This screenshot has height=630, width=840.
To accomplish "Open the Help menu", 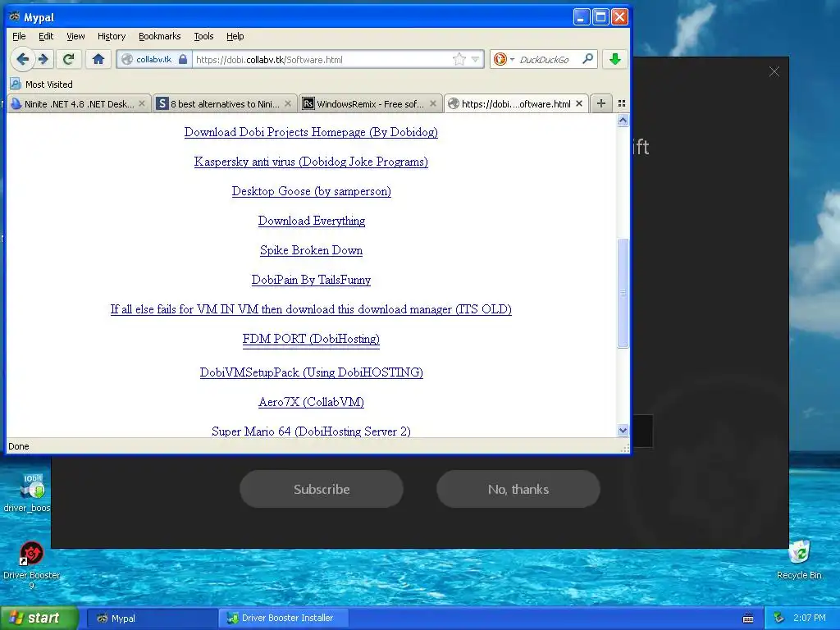I will (x=235, y=36).
